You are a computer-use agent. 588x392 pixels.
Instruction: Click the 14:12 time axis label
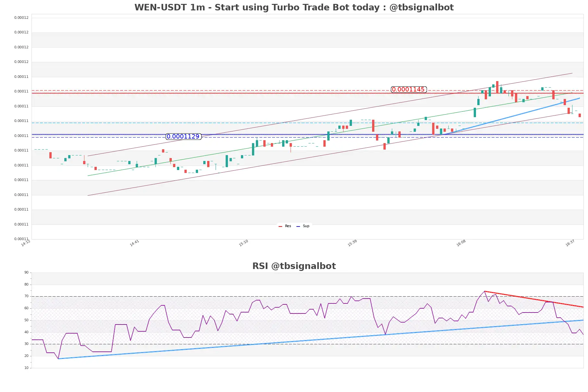[26, 243]
